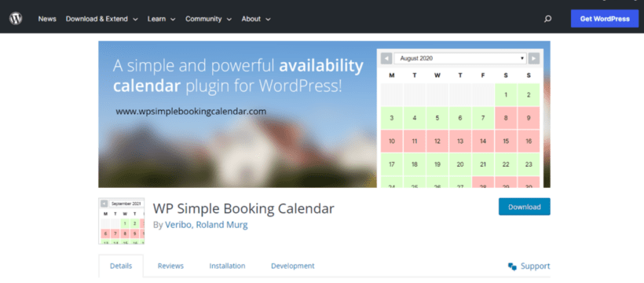
Task: Expand the Learn menu chevron
Action: (173, 20)
